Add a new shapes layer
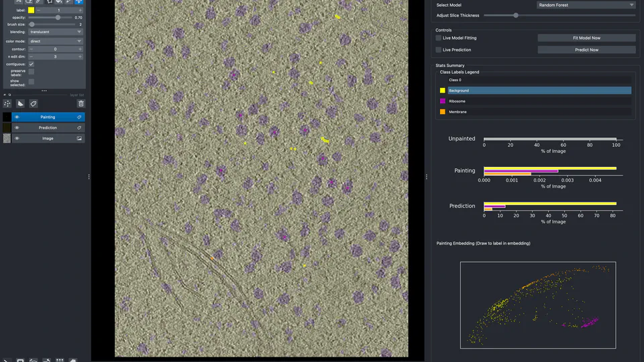The height and width of the screenshot is (362, 644). pos(20,103)
